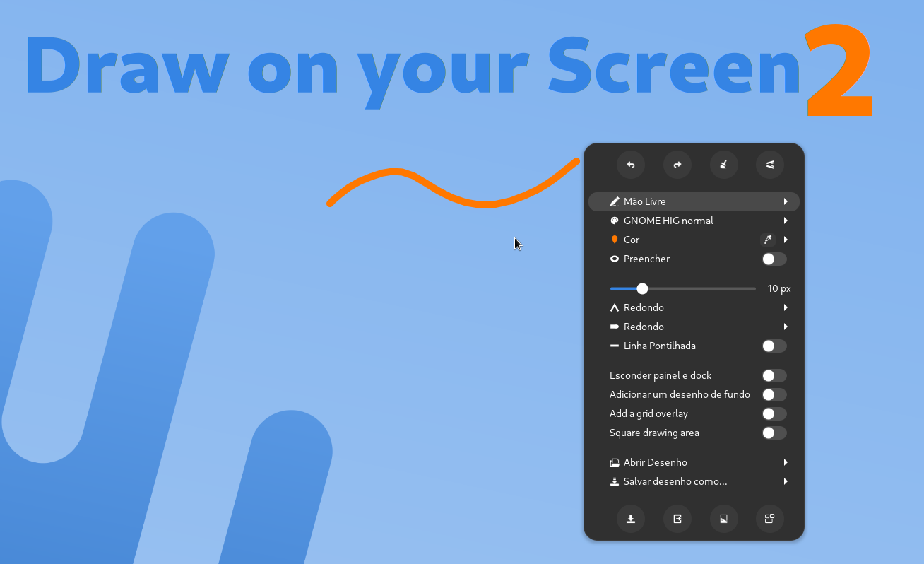Enable Adicionar um desenho de fundo
The image size is (924, 564).
tap(774, 394)
